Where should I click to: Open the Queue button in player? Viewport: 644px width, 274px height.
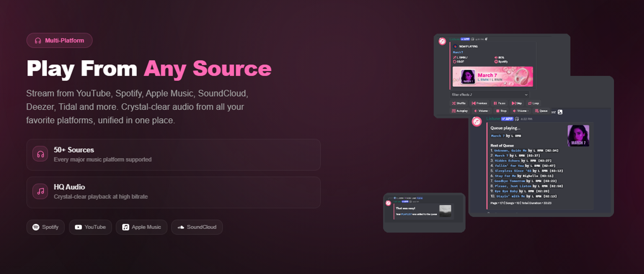[541, 111]
